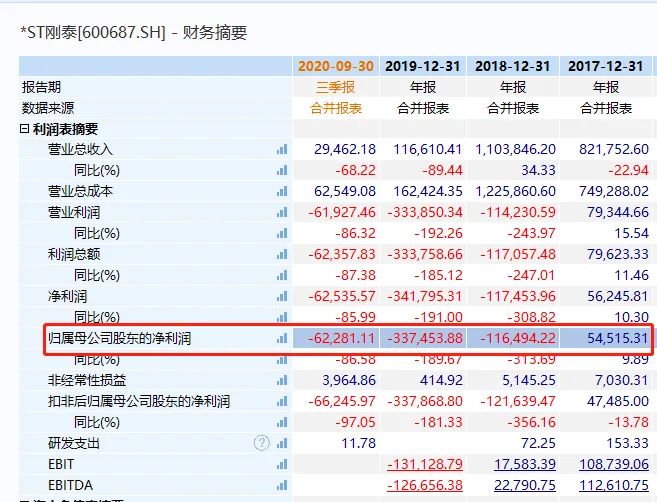Show trend chart for 利润总额
Image resolution: width=657 pixels, height=502 pixels.
(281, 255)
